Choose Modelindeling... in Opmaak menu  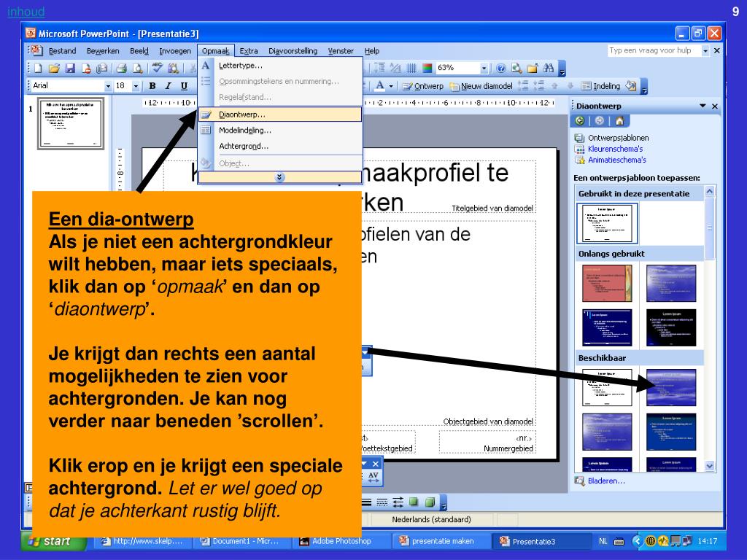click(279, 130)
